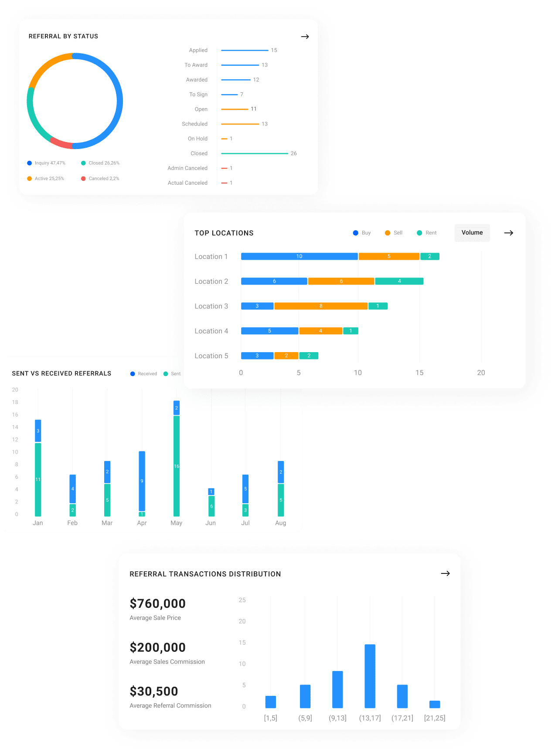
Task: Click the Admin Canceled status label
Action: 187,168
